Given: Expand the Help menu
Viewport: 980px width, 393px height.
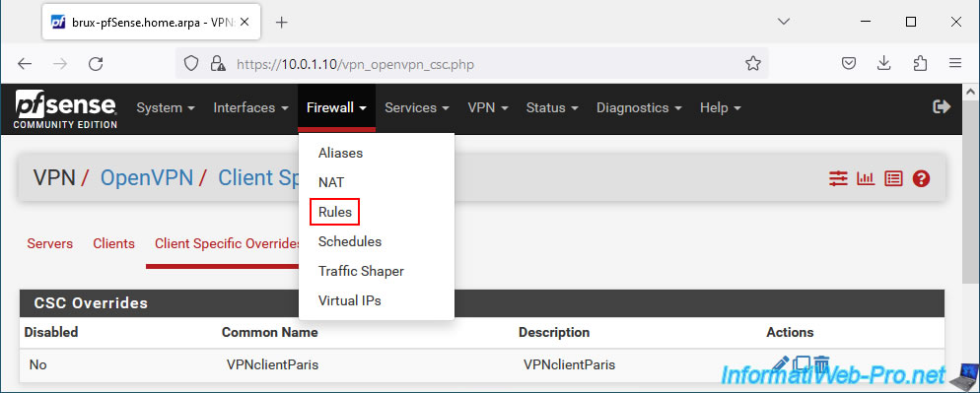Looking at the screenshot, I should point(720,107).
